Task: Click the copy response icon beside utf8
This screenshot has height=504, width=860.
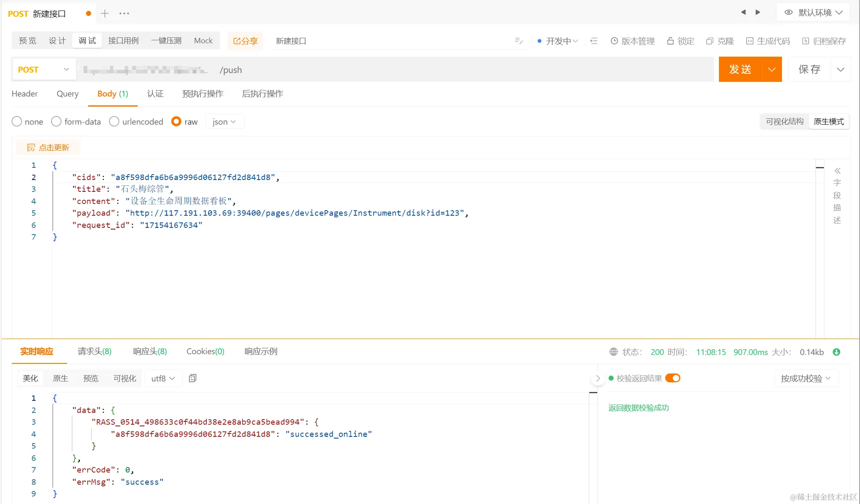Action: [x=193, y=378]
